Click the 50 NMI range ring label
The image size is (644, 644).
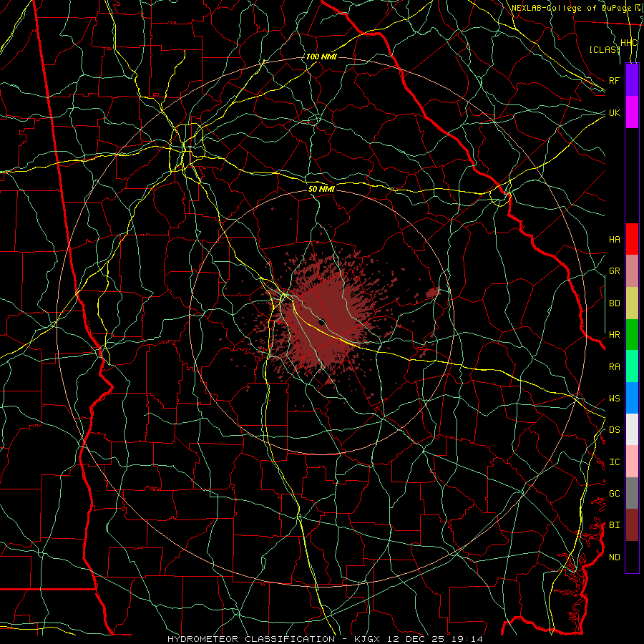click(x=321, y=189)
